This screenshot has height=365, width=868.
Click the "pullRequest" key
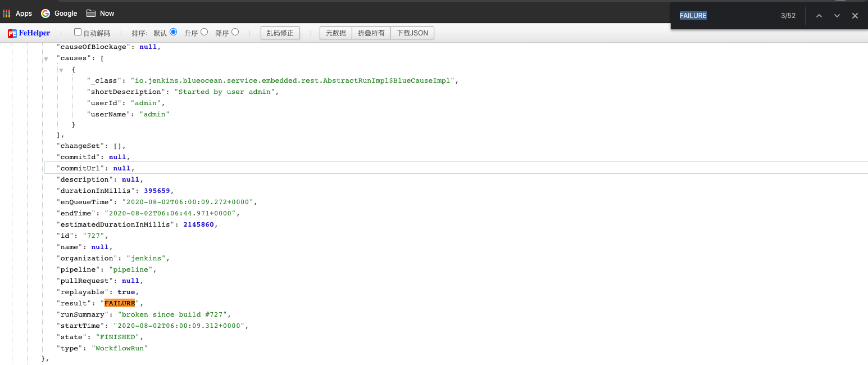pos(85,281)
